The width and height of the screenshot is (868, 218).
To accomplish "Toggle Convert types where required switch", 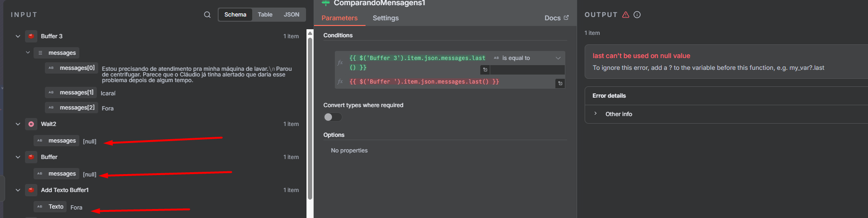I will click(332, 117).
